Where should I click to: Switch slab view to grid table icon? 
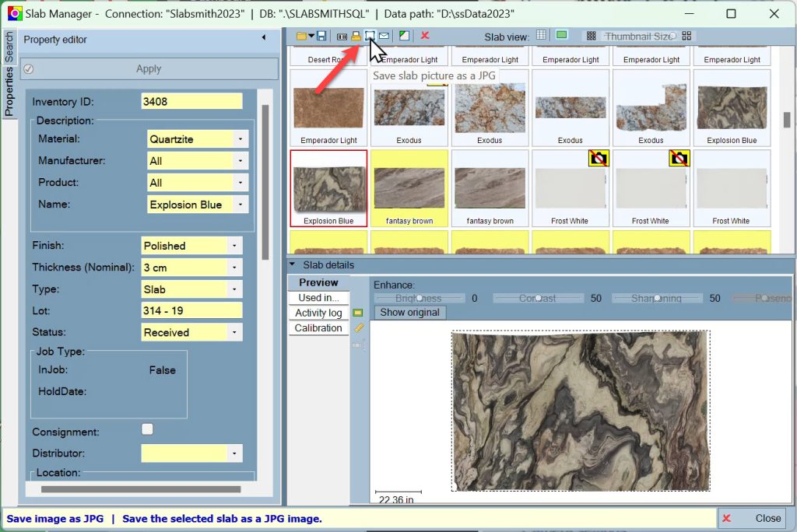[542, 36]
